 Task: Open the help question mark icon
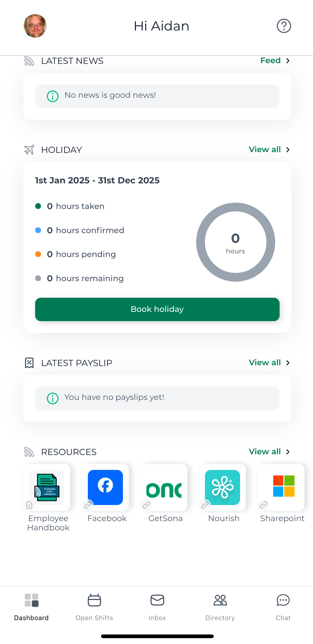coord(284,26)
